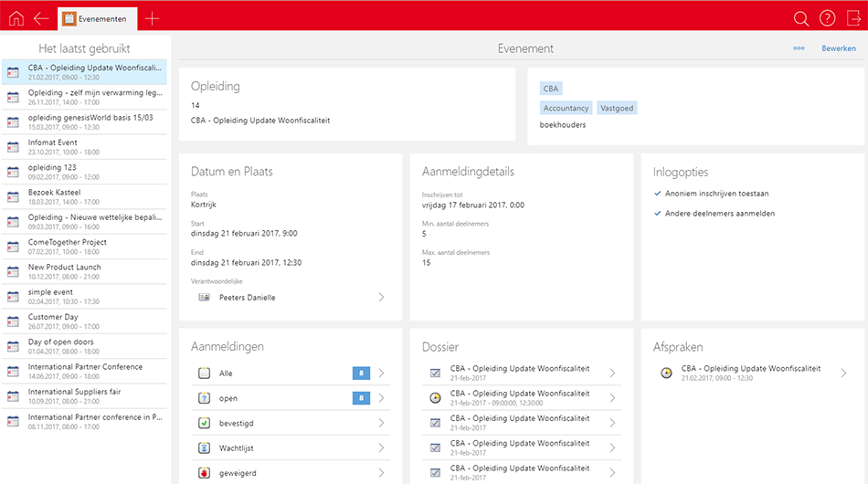868x484 pixels.
Task: Toggle Andere deelnemers aanmelden checkmark
Action: [x=658, y=214]
